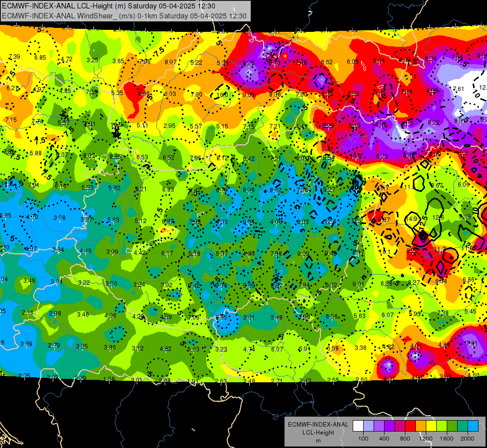Click the wind shear value "3.58"
The height and width of the screenshot is (448, 487).
point(60,218)
